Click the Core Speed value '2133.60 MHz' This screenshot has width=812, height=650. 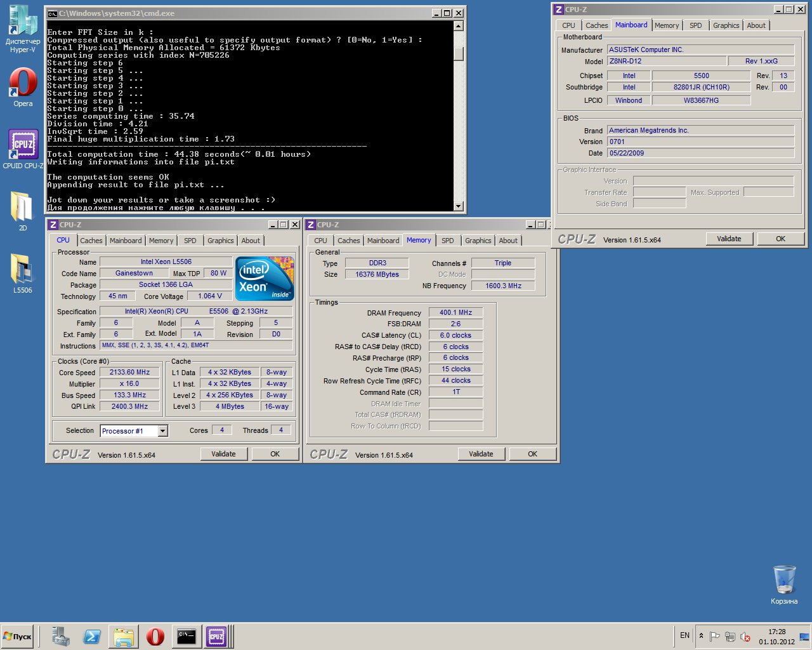pyautogui.click(x=130, y=373)
